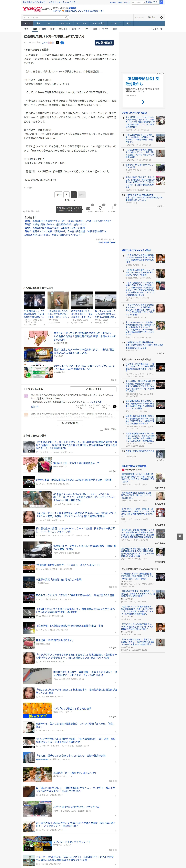Open the マイページ link
186x868 pixels.
tap(139, 18)
